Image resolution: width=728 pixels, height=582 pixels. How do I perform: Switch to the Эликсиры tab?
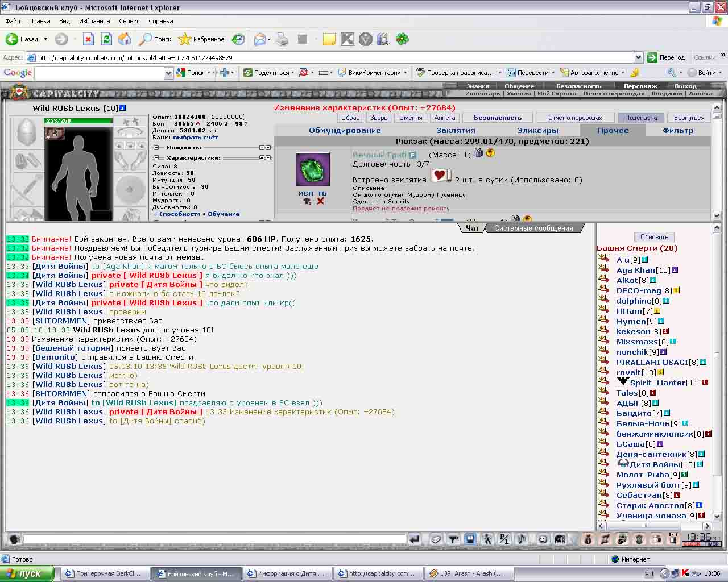click(537, 130)
